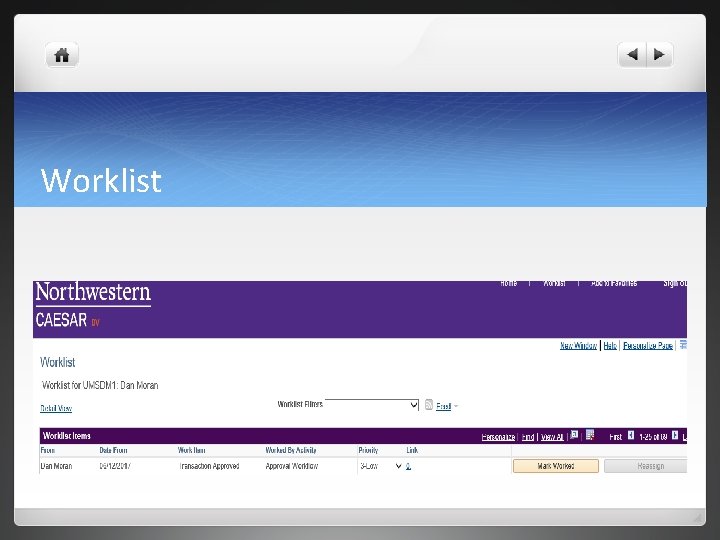Open the New Window link
This screenshot has height=540, width=720.
(x=579, y=345)
